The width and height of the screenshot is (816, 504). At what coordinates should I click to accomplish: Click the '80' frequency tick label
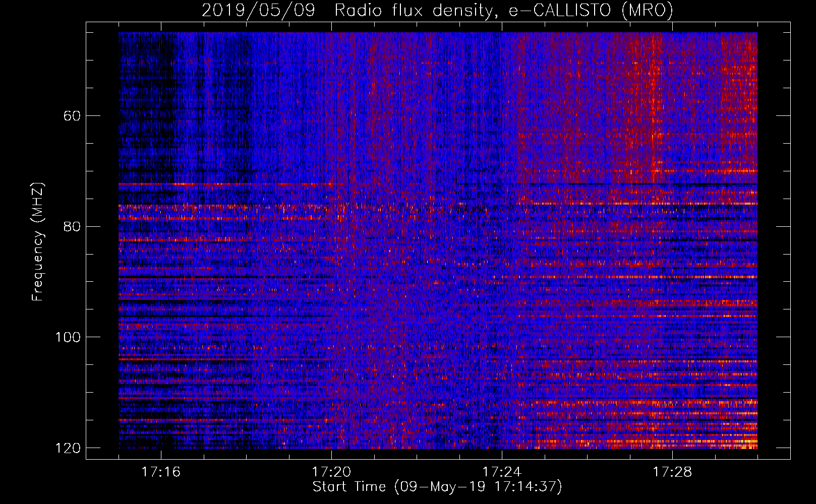click(72, 226)
